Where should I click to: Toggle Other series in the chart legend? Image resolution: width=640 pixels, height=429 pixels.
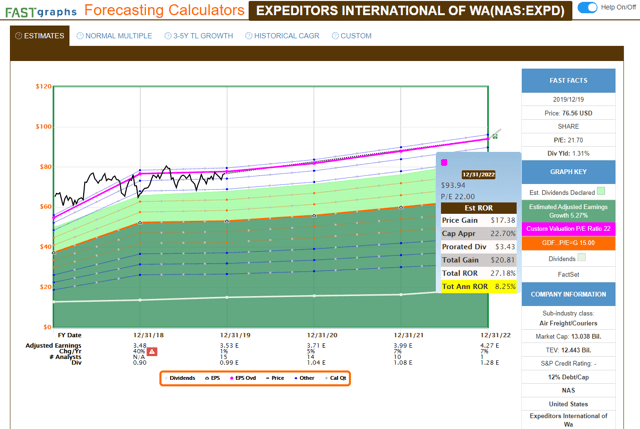tap(304, 378)
